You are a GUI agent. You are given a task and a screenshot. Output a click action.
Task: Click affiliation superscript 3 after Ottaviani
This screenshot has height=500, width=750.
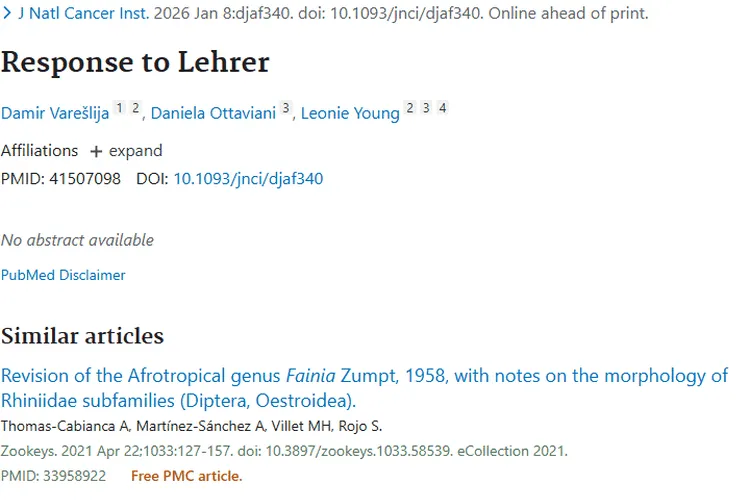click(285, 108)
